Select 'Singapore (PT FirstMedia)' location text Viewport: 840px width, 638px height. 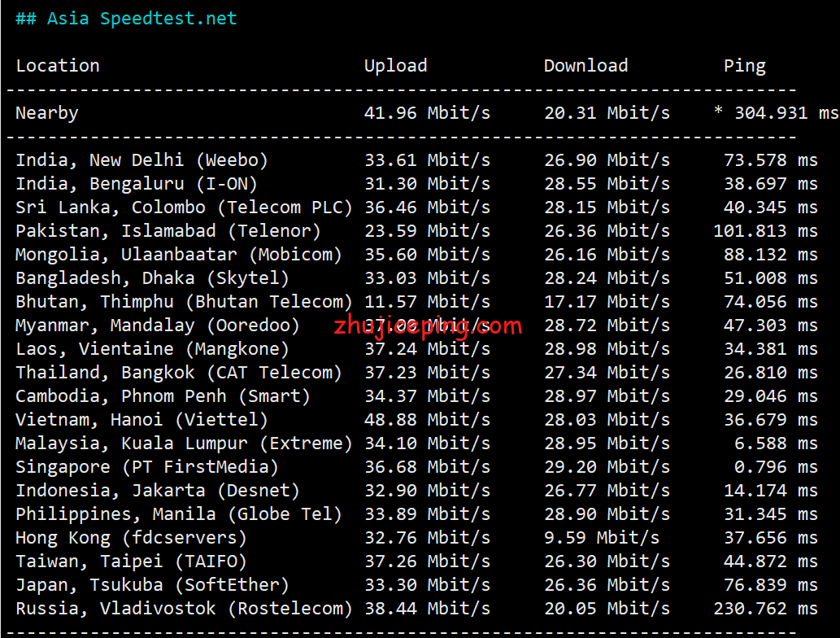pyautogui.click(x=147, y=467)
